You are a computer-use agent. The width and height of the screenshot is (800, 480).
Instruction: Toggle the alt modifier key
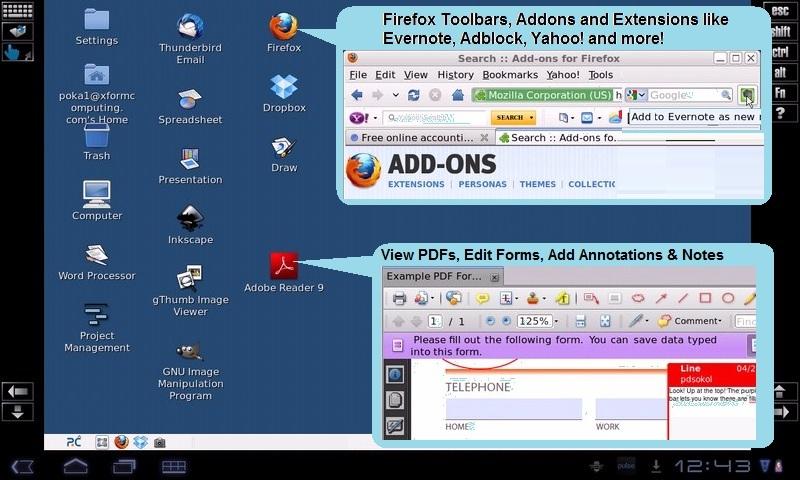click(780, 72)
